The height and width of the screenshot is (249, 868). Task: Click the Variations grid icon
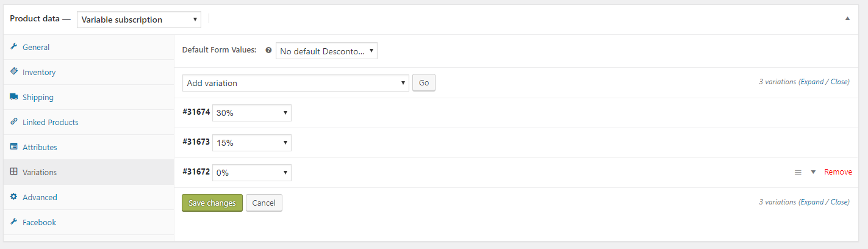click(x=13, y=172)
